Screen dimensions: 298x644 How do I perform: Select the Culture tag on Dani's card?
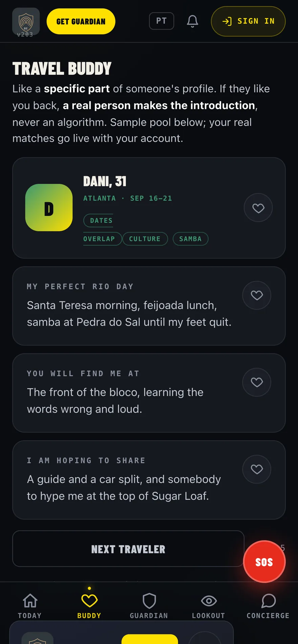click(x=145, y=239)
